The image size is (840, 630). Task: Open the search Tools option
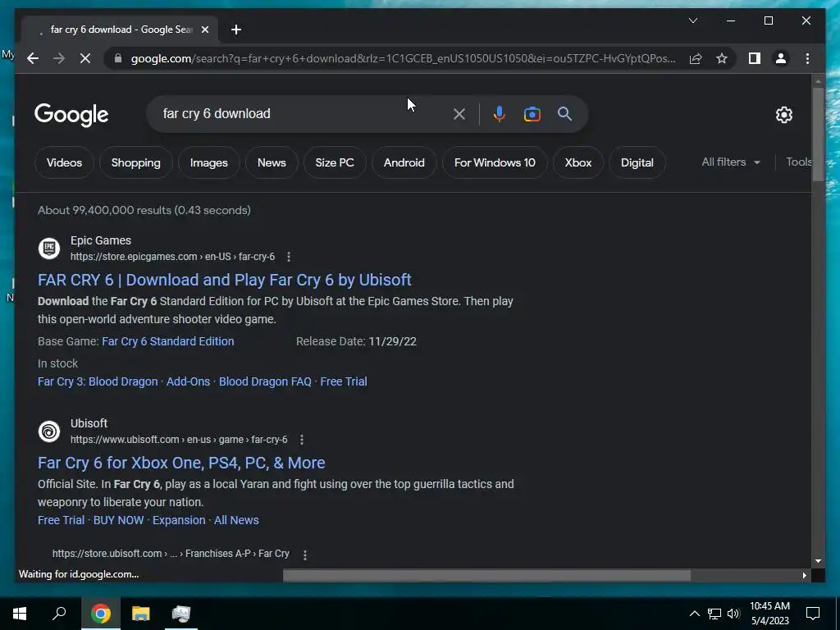[798, 162]
